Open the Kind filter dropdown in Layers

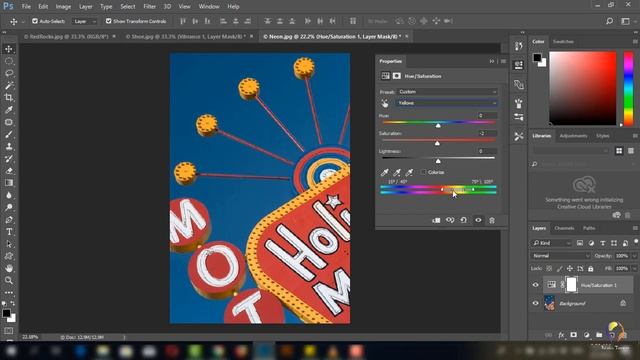[x=551, y=243]
